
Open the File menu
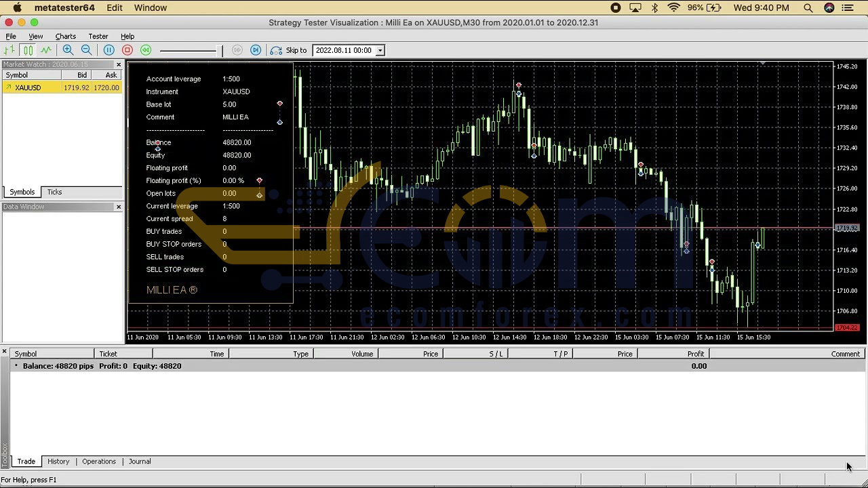11,37
